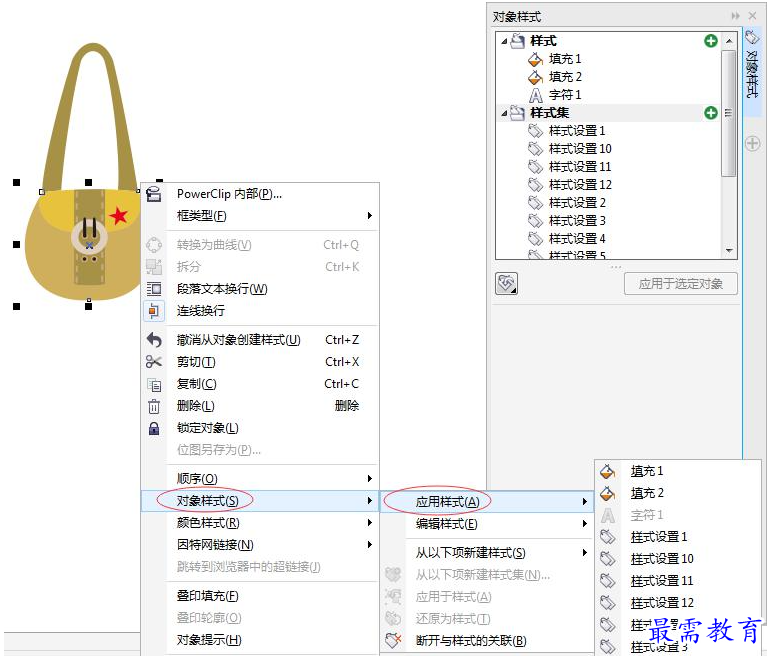Viewport: 770px width, 662px height.
Task: Click the 连线换行 wrap icon
Action: [154, 311]
